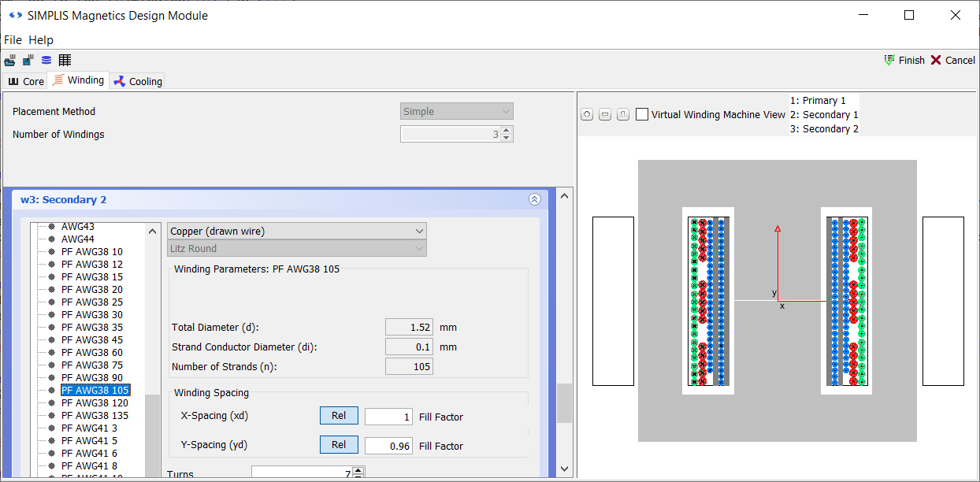Click the save core file toolbar icon
Screen dimensions: 980x482
pyautogui.click(x=28, y=61)
